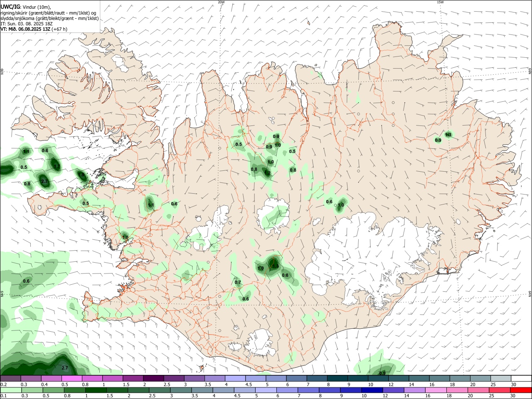Choose the dark teal 10 swatch, upper legend row
The height and width of the screenshot is (399, 532).
point(377,379)
